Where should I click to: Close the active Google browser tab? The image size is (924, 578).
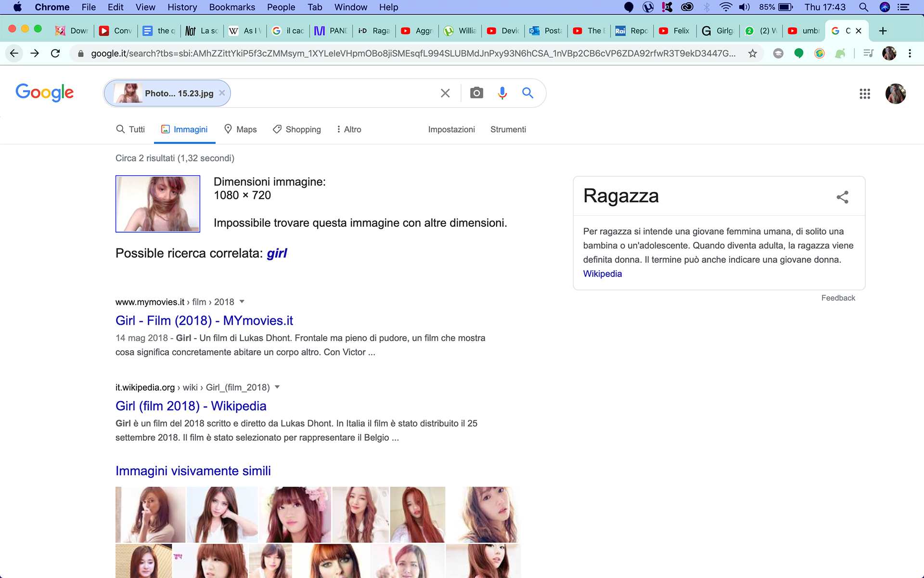click(859, 31)
